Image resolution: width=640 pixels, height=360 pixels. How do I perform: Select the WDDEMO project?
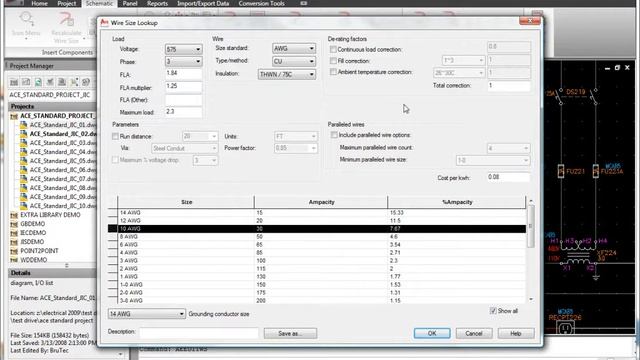29,260
